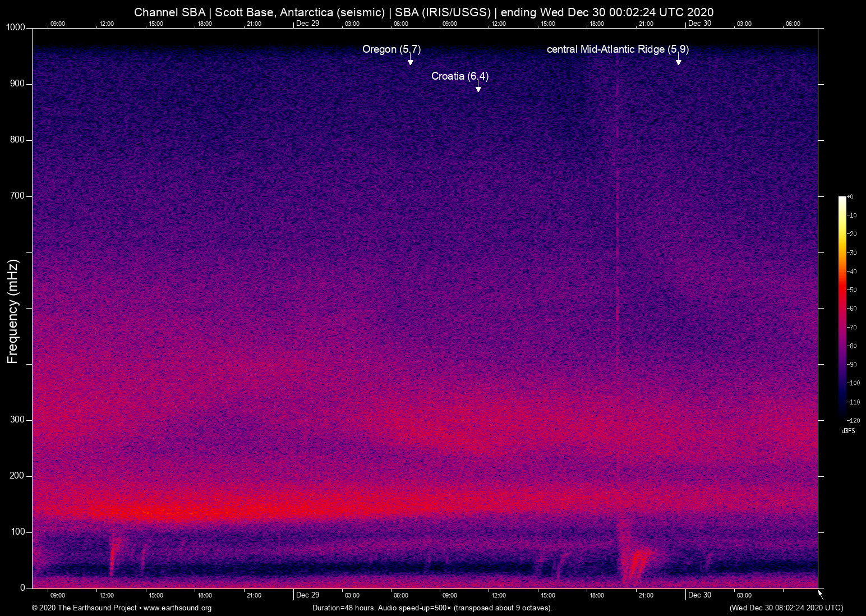Click the "-60" color scale value
866x616 pixels.
[x=852, y=309]
